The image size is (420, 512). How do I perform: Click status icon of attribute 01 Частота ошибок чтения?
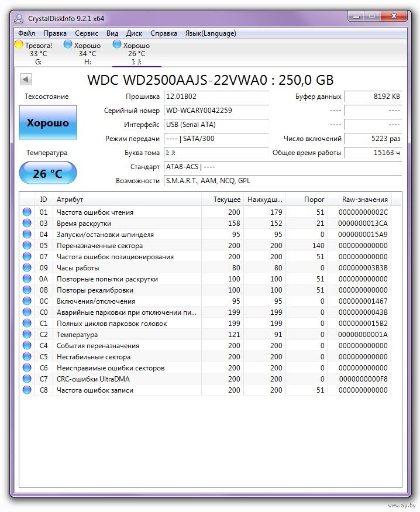pyautogui.click(x=27, y=212)
